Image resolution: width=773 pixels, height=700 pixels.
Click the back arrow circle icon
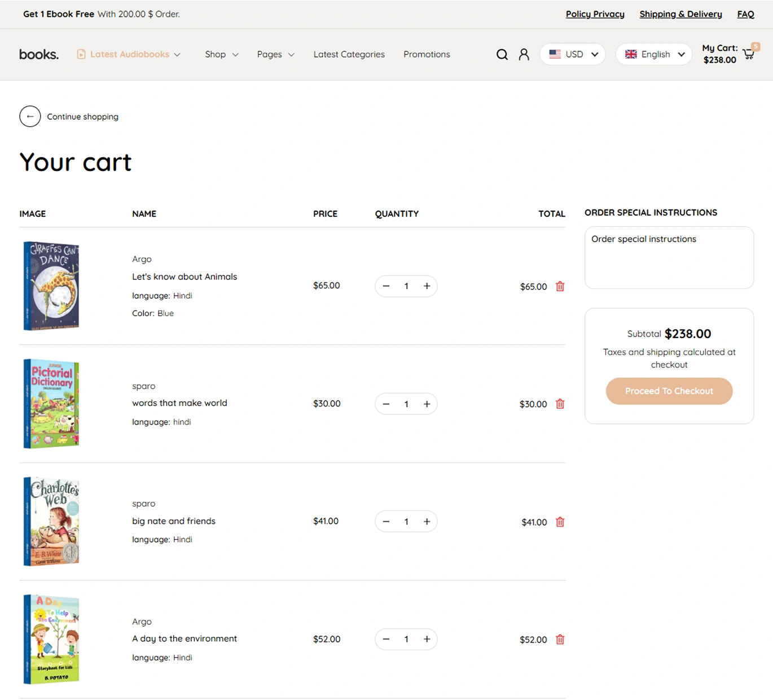click(30, 116)
